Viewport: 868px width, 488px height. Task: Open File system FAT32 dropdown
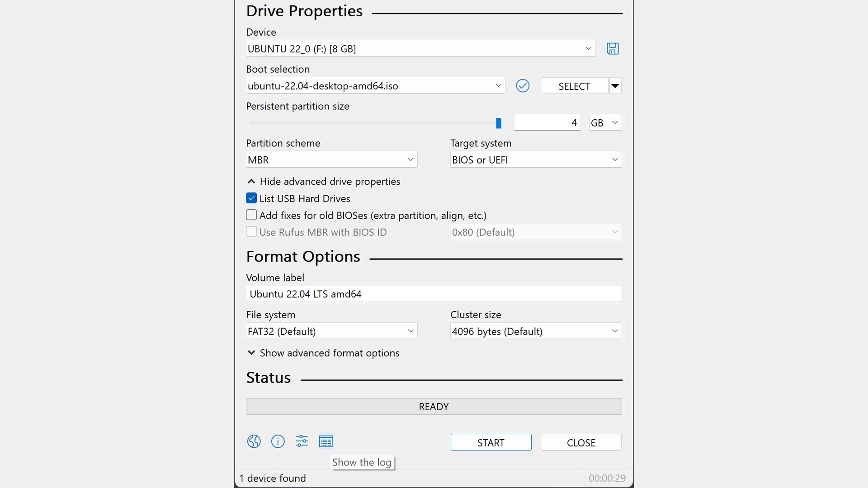tap(331, 331)
